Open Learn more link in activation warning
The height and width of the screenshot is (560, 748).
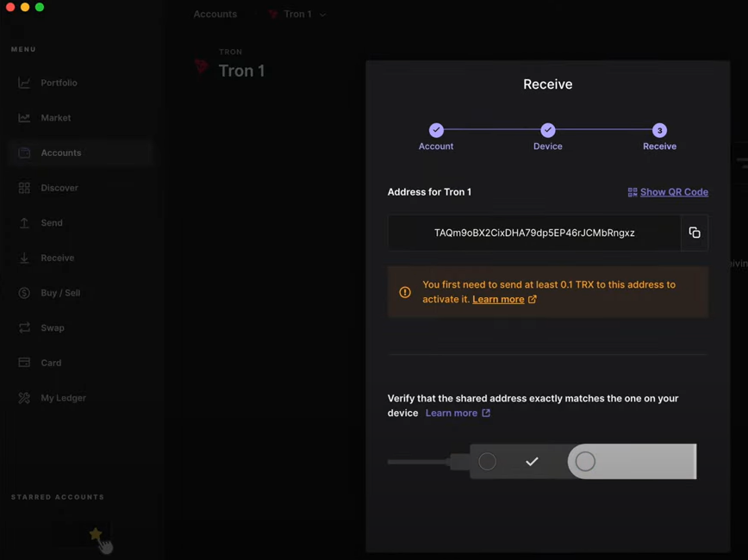click(498, 300)
